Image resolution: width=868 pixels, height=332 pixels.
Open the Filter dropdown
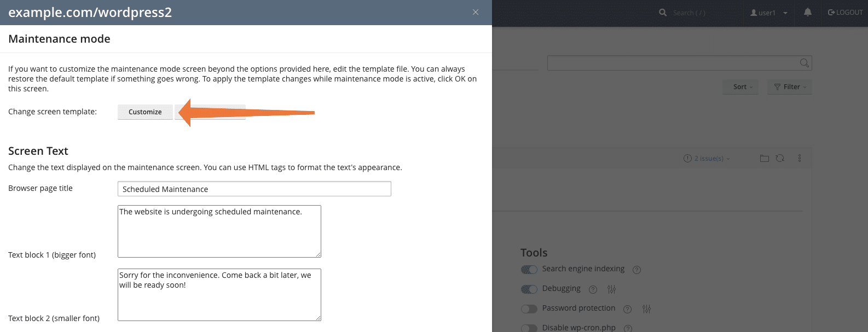tap(790, 87)
